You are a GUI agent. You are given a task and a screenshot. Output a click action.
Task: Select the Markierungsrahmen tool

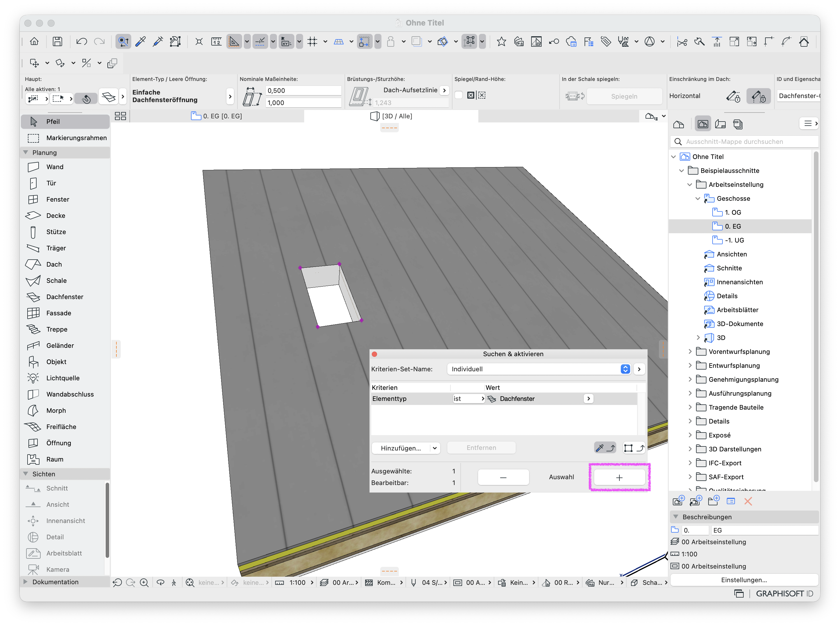65,138
